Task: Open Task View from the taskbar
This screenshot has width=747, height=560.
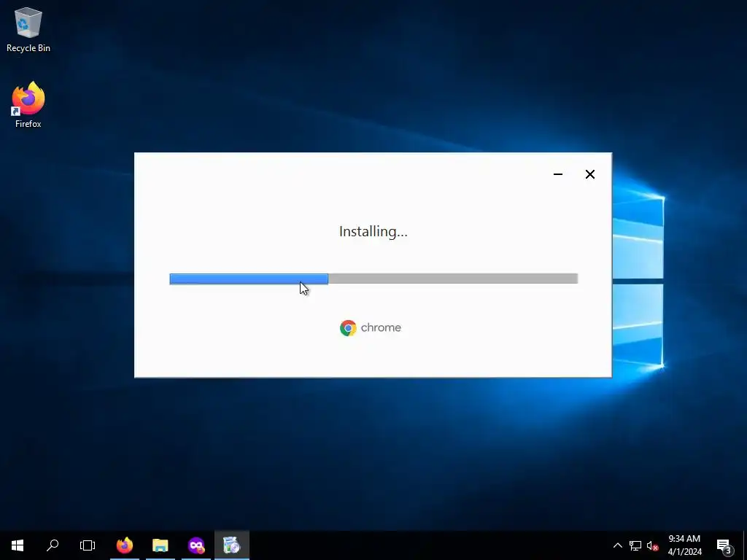Action: [x=88, y=545]
